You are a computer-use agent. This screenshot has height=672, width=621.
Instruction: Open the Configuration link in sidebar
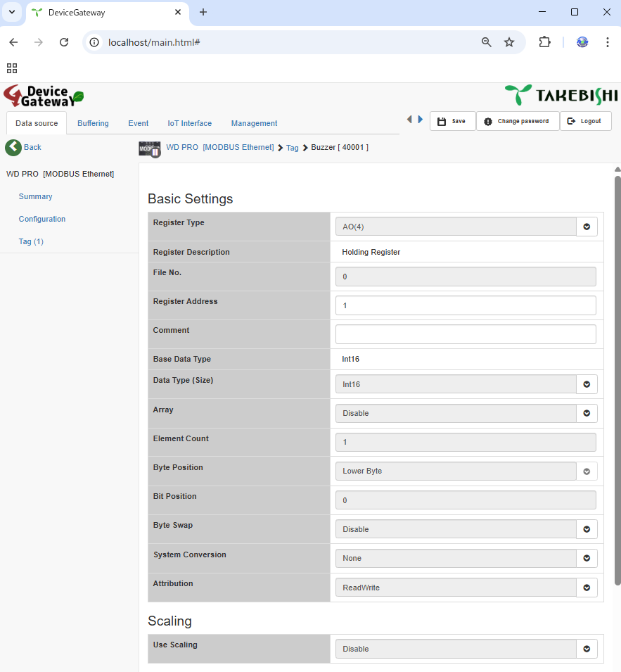point(42,219)
